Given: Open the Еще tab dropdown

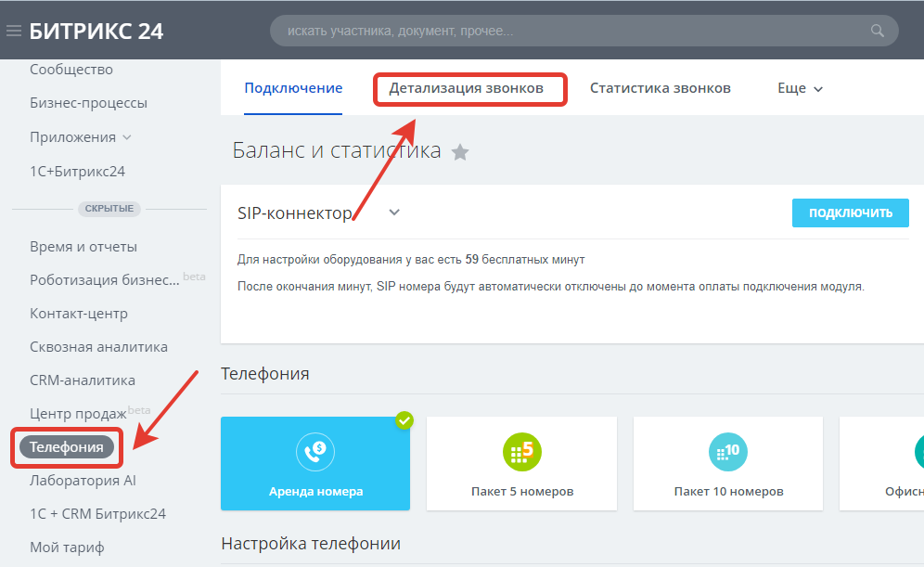Looking at the screenshot, I should pyautogui.click(x=800, y=88).
